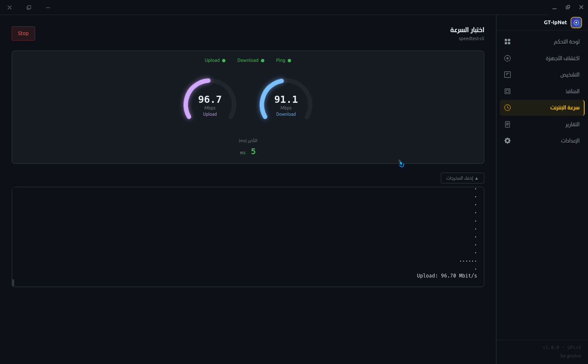Screen dimensions: 588x364
Task: Select the internet speed clock icon
Action: point(507,107)
